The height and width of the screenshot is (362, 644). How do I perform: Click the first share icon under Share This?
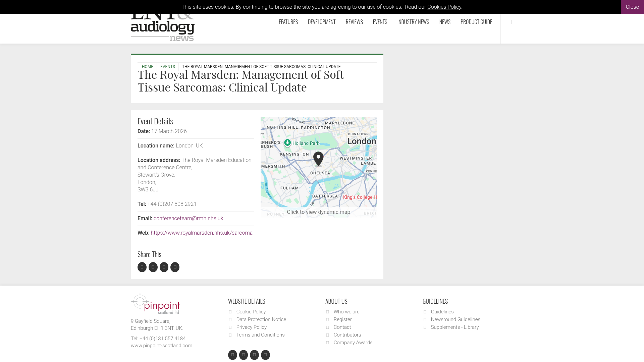click(x=142, y=267)
